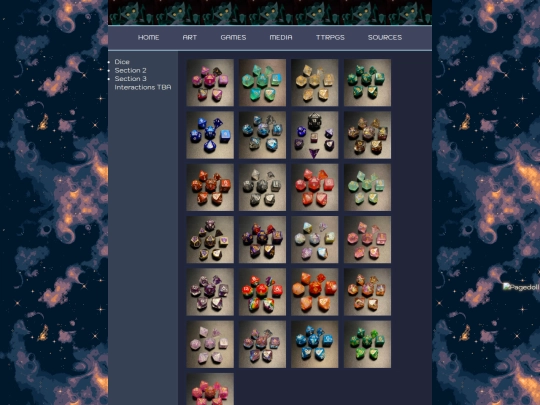The image size is (540, 405).
Task: View the dark green dice set in the first row
Action: pos(367,83)
